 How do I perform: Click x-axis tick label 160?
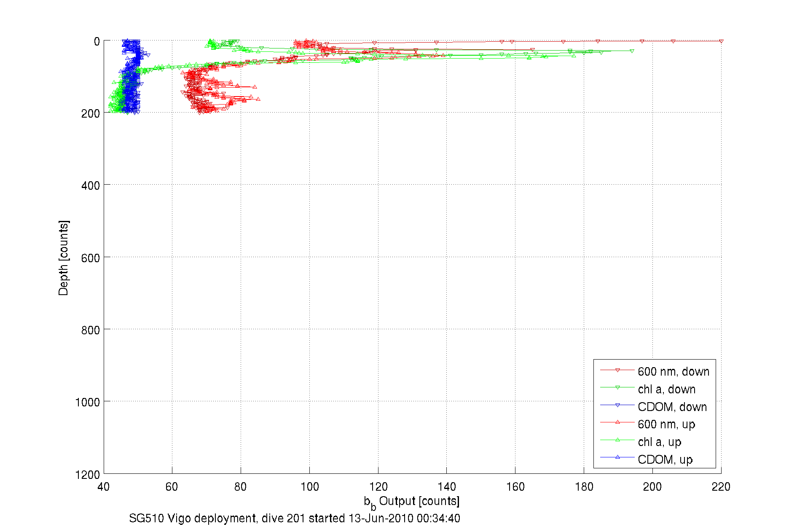point(515,487)
